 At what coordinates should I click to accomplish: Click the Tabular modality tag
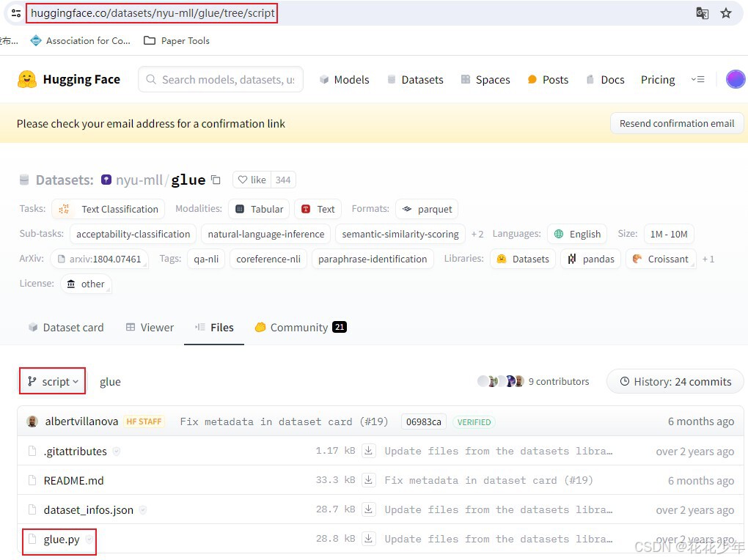(259, 209)
